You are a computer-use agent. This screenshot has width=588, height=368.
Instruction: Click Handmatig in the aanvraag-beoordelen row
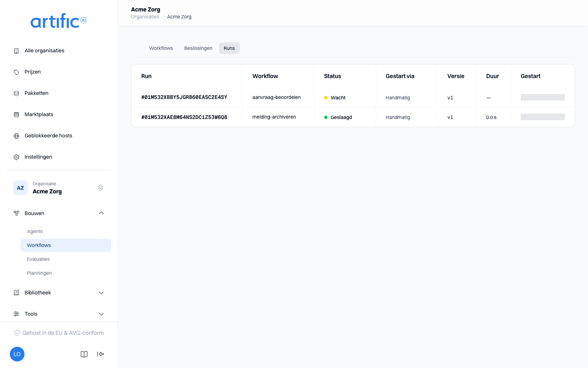click(398, 98)
